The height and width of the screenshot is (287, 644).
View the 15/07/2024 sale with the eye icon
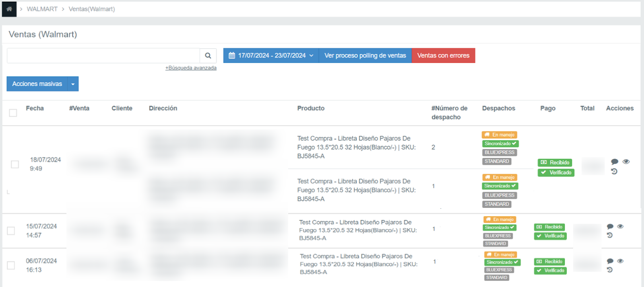(620, 226)
